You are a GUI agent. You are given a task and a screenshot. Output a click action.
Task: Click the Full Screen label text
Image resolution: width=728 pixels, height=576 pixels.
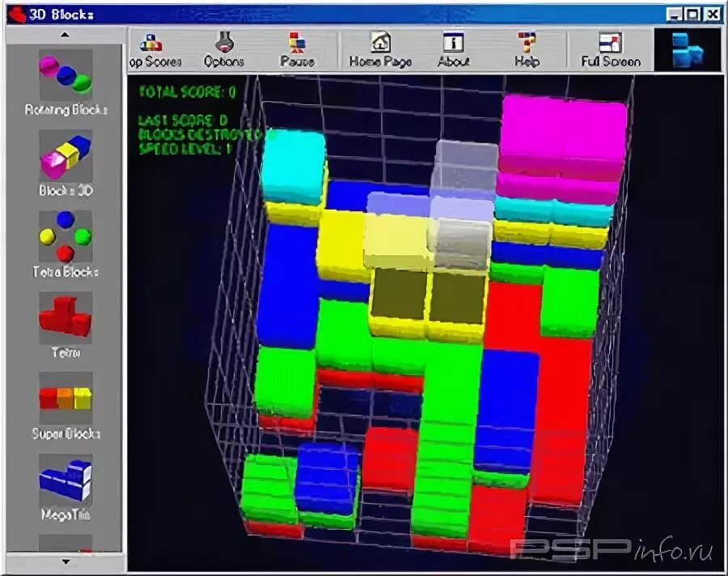[611, 61]
